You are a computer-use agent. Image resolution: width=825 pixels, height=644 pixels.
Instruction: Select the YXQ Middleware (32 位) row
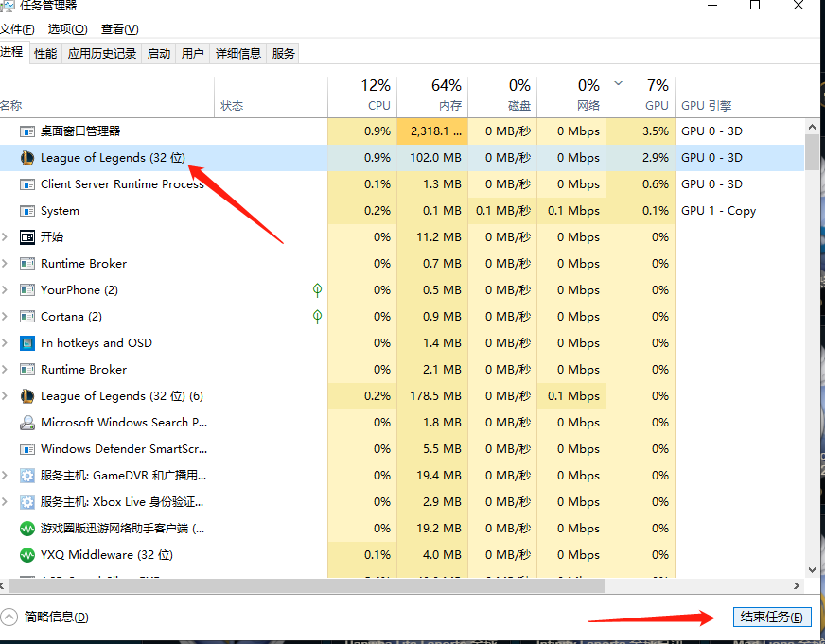click(402, 555)
